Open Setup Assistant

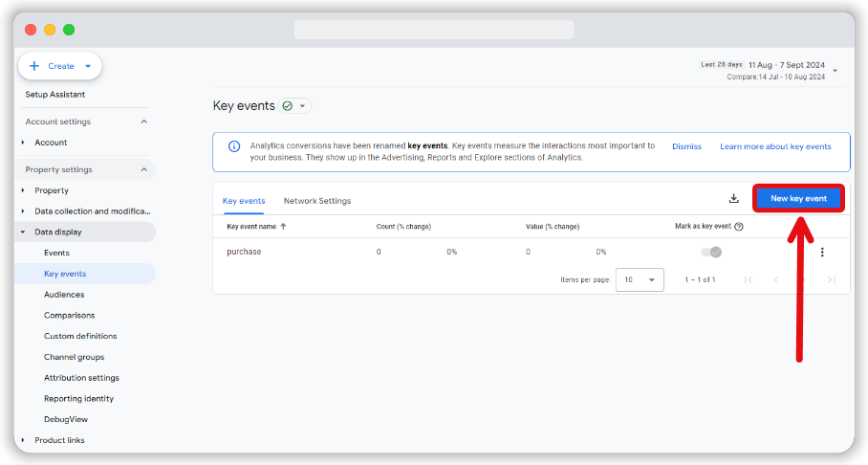click(x=54, y=94)
